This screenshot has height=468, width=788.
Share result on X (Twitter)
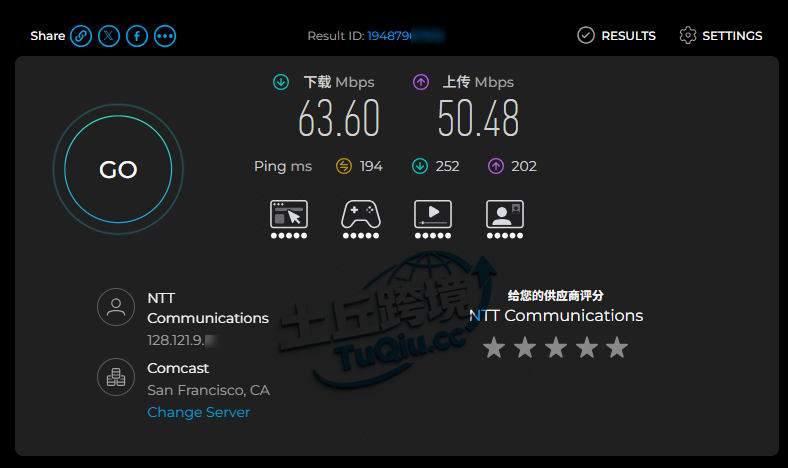click(109, 36)
